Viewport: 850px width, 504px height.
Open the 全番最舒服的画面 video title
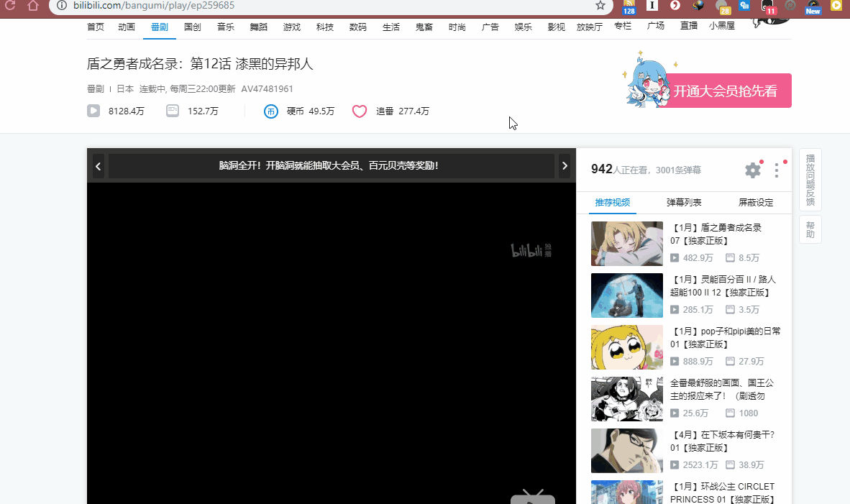721,389
